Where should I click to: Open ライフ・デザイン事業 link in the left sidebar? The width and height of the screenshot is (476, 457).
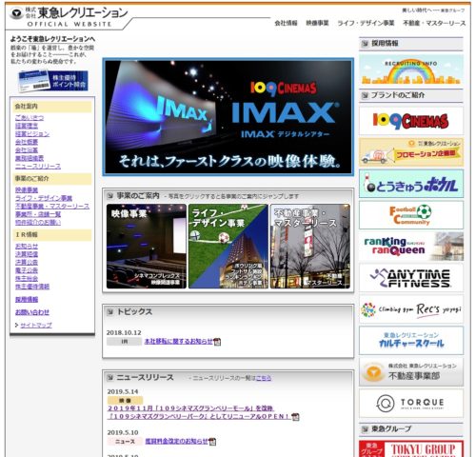click(x=44, y=198)
